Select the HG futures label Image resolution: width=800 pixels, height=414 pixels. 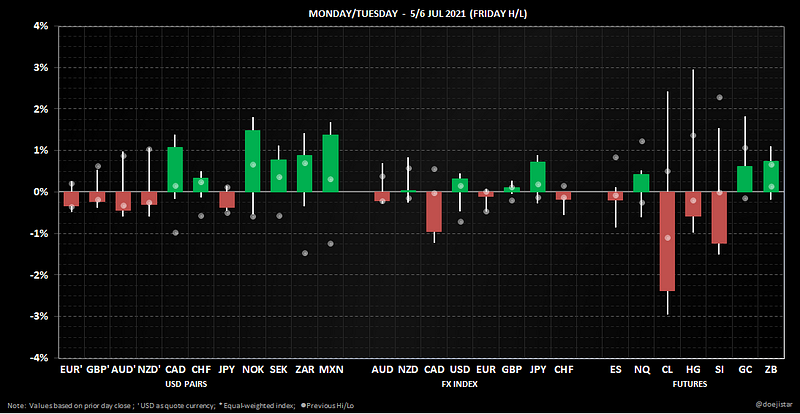(x=693, y=369)
